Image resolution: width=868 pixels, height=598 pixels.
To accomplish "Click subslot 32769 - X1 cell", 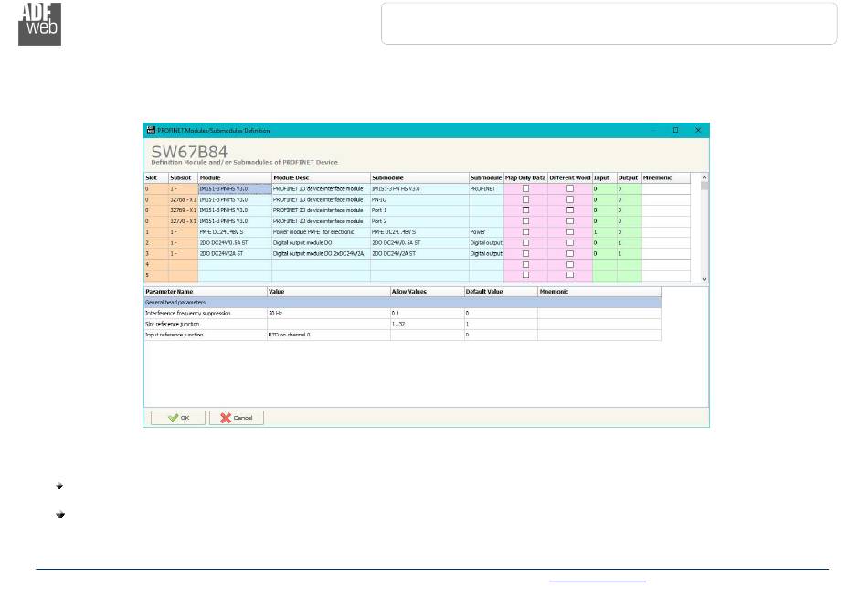I will 184,210.
